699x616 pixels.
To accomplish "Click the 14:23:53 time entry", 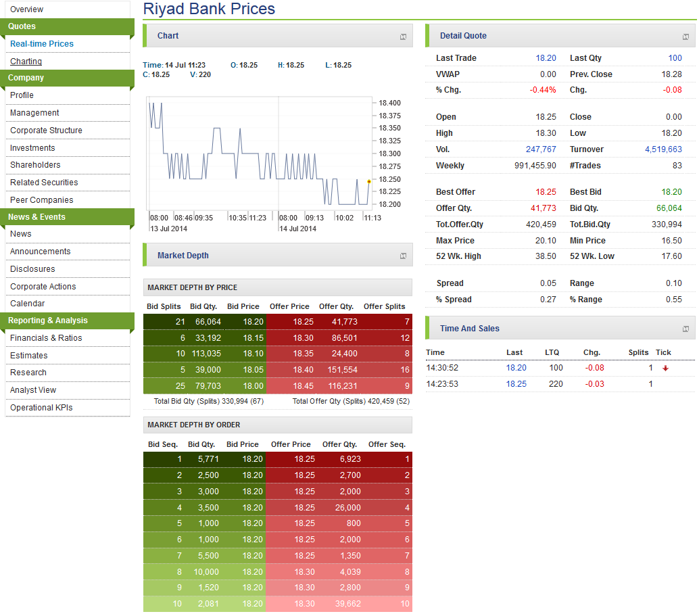I will [x=442, y=384].
